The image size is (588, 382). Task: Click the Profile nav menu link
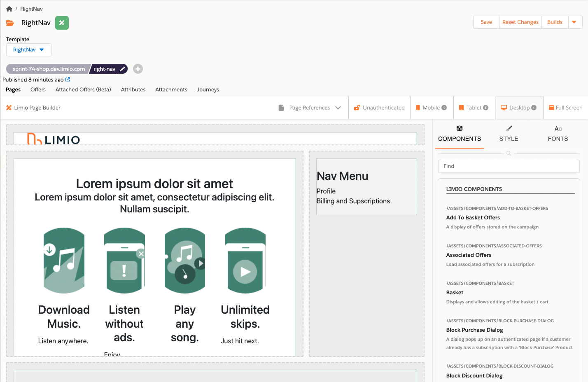326,191
